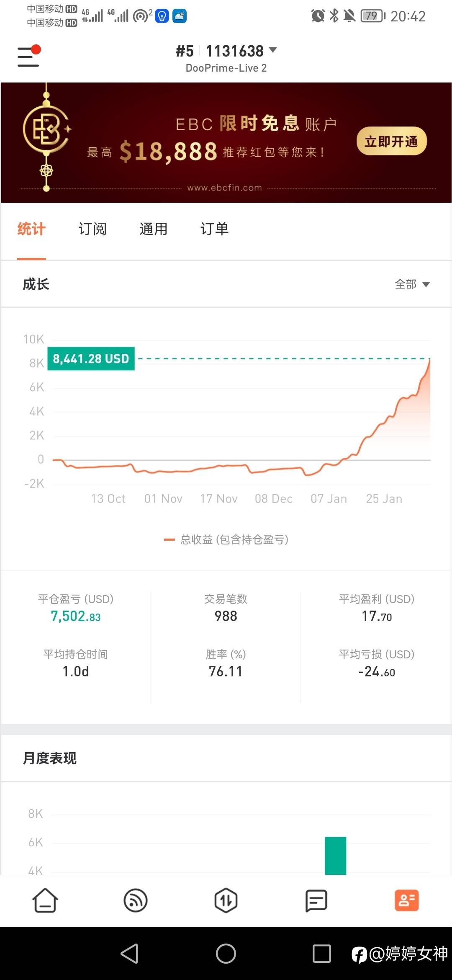Open the trade hexagon icon in bottom bar
Viewport: 452px width, 980px height.
coord(226,900)
